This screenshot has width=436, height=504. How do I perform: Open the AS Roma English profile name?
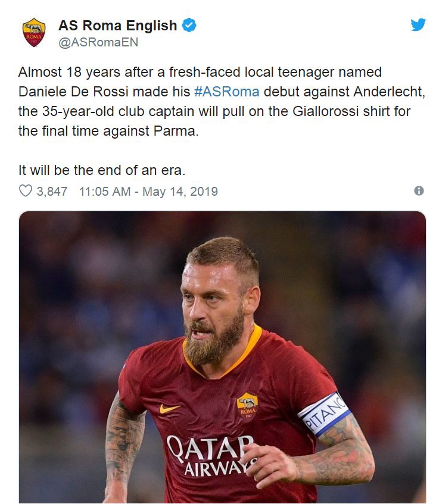(x=117, y=26)
